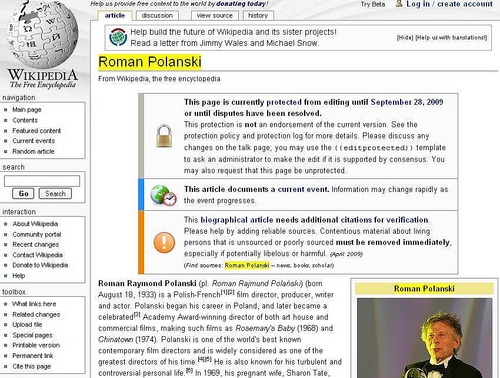Click the Search button
Image resolution: width=500 pixels, height=378 pixels.
[x=55, y=193]
